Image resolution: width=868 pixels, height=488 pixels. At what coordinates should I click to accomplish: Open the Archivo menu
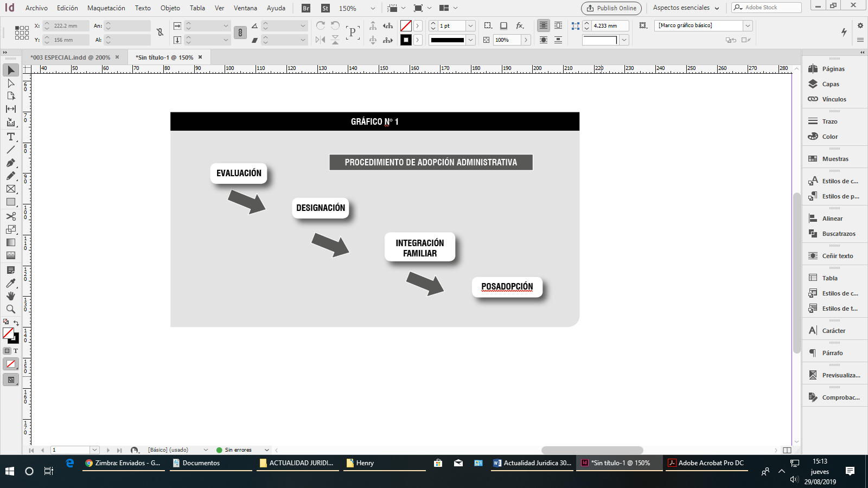pyautogui.click(x=36, y=8)
